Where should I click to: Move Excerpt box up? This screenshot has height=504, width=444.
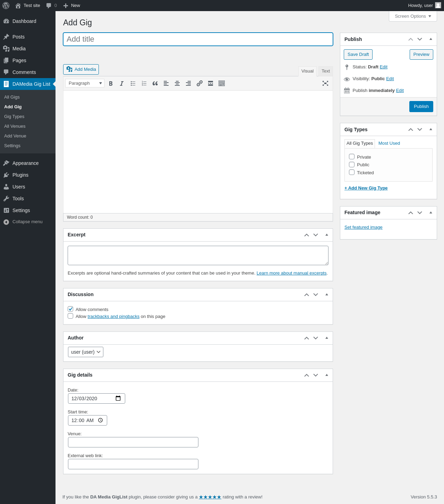[x=307, y=235]
